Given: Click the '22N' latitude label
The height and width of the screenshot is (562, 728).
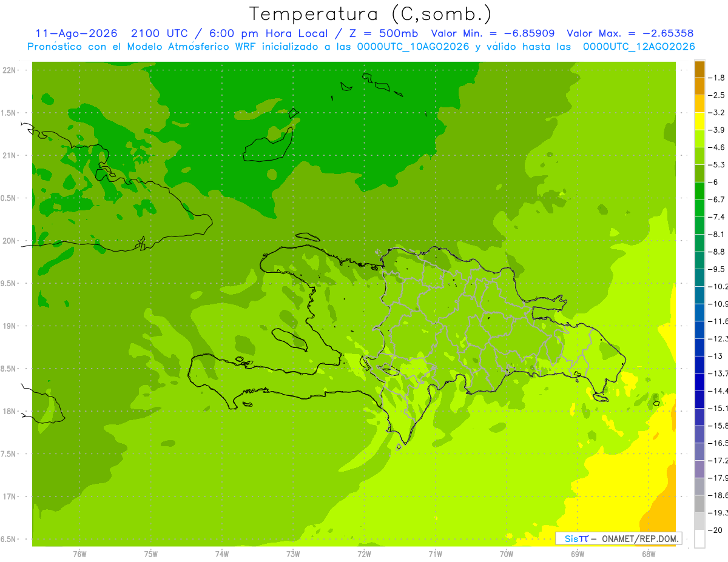Looking at the screenshot, I should [x=10, y=70].
